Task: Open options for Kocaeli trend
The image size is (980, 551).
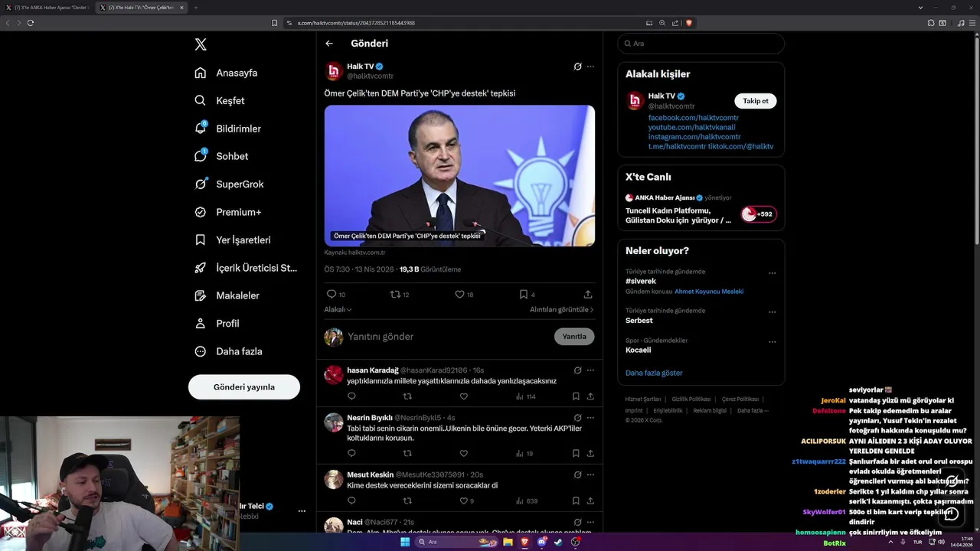Action: coord(772,342)
